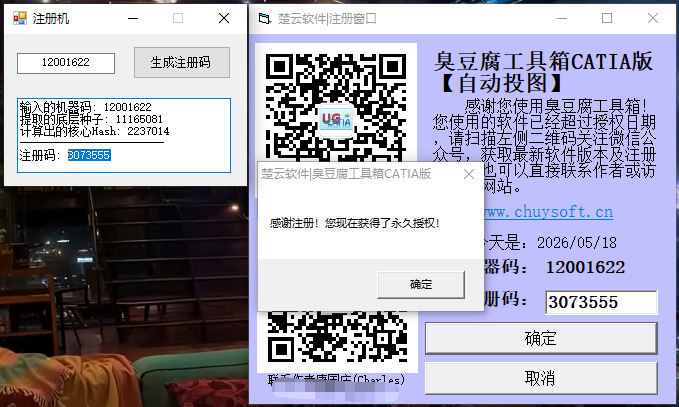This screenshot has height=407, width=679.
Task: Close the 楚云软件|注册窗口 window
Action: click(653, 18)
